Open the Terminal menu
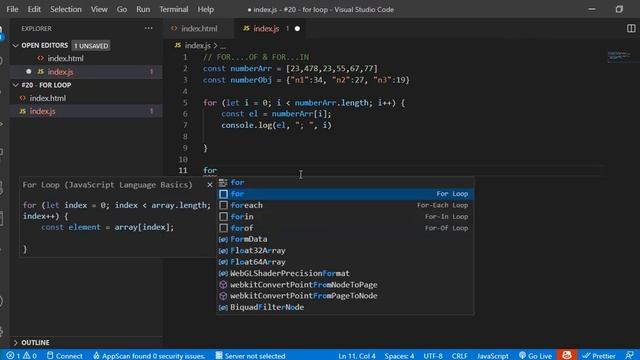640x360 pixels. click(x=174, y=9)
